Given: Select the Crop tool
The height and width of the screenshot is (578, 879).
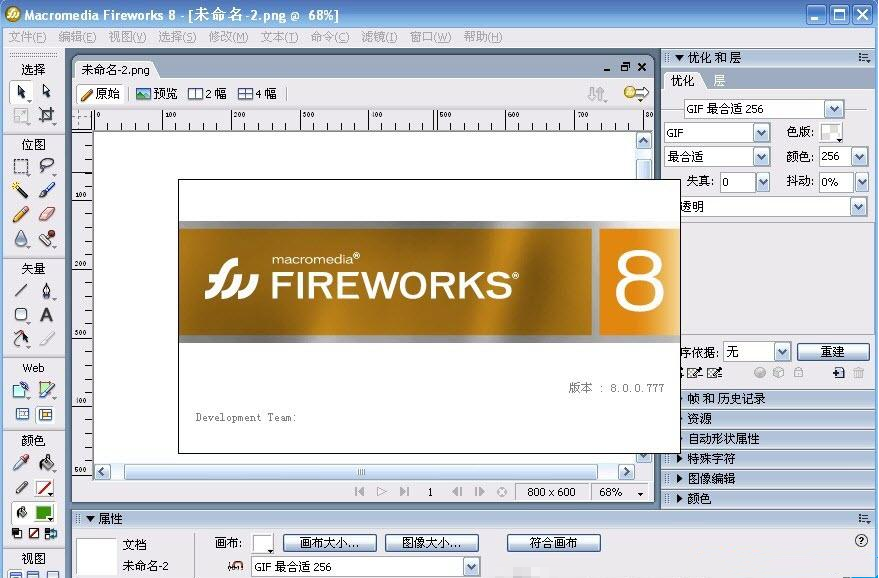Looking at the screenshot, I should coord(47,115).
